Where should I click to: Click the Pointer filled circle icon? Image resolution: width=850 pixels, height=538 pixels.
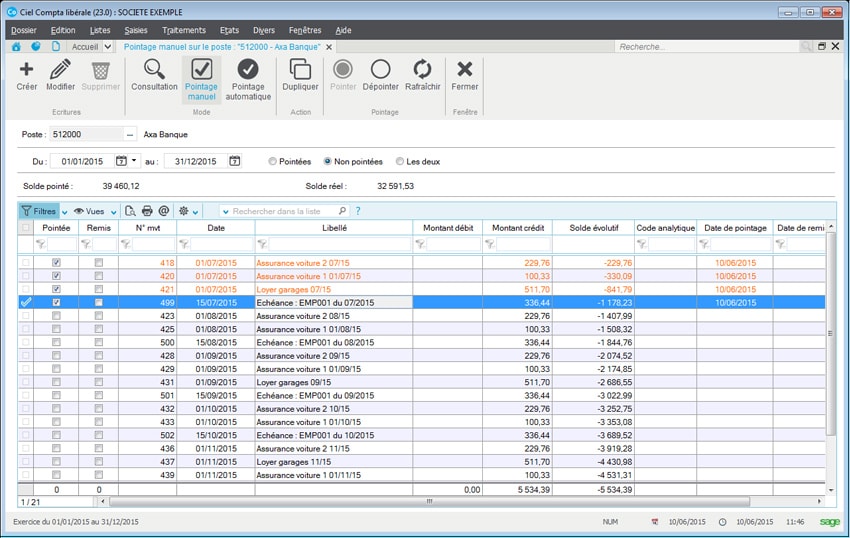(343, 69)
